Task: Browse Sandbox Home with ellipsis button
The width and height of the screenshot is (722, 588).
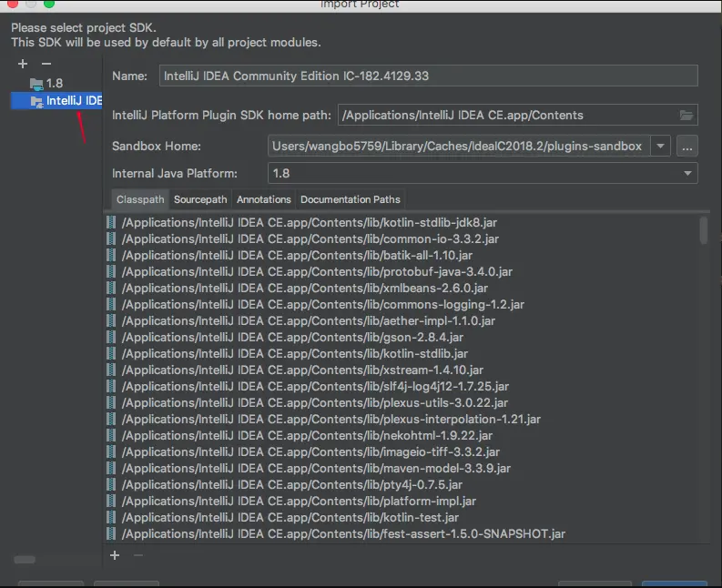Action: (687, 147)
